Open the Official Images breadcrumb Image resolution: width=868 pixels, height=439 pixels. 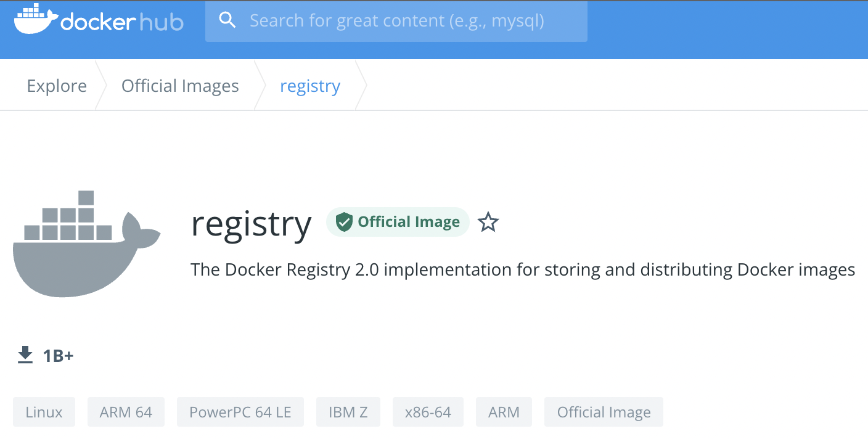[x=180, y=86]
